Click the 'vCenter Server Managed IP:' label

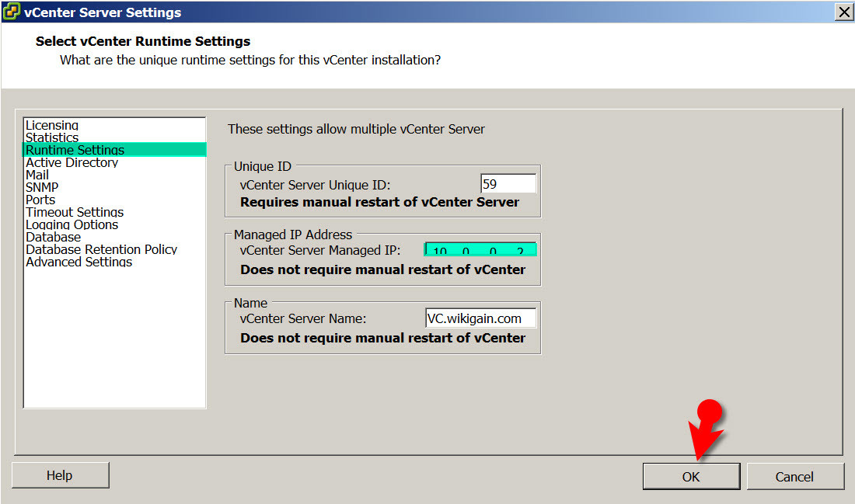tap(320, 250)
